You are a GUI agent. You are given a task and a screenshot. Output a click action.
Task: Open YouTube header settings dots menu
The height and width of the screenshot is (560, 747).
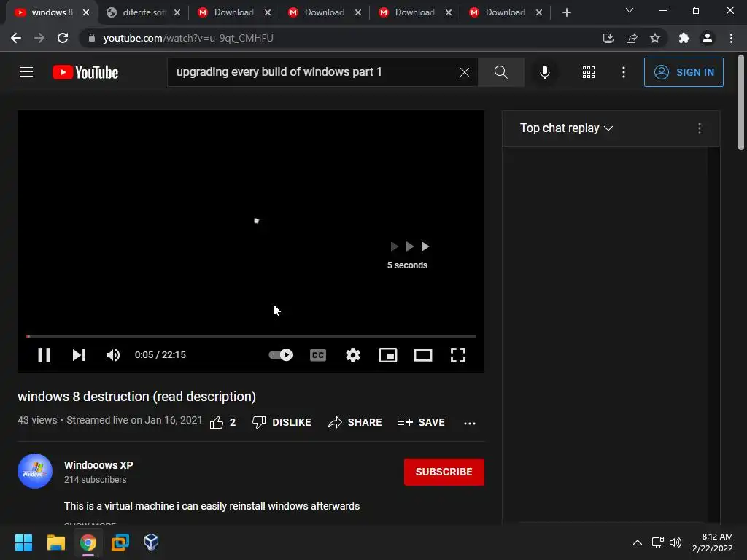point(624,72)
